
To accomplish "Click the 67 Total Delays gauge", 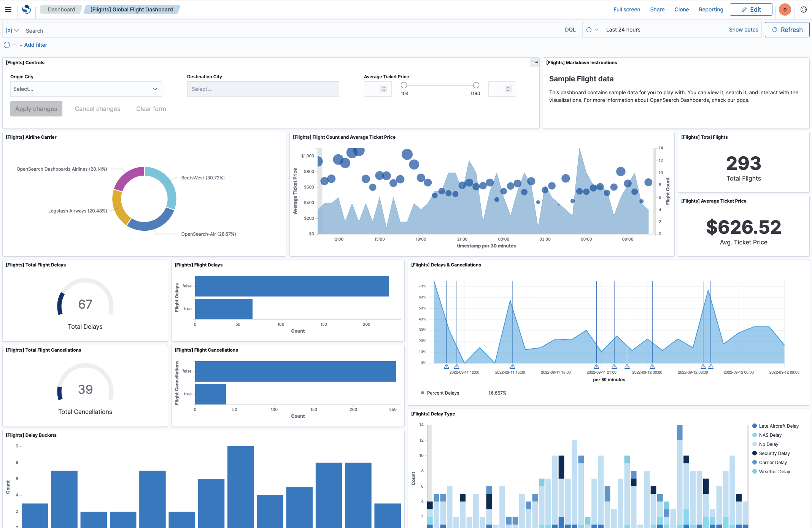I will [x=85, y=304].
